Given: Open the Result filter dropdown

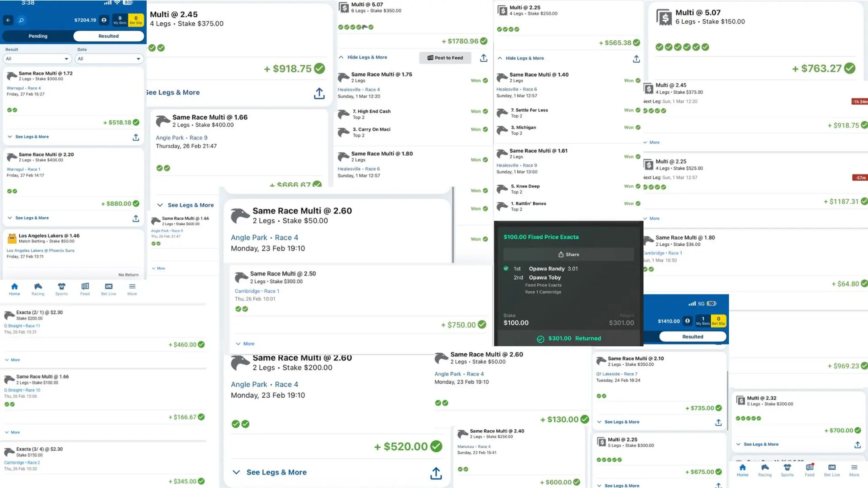Looking at the screenshot, I should pos(37,59).
